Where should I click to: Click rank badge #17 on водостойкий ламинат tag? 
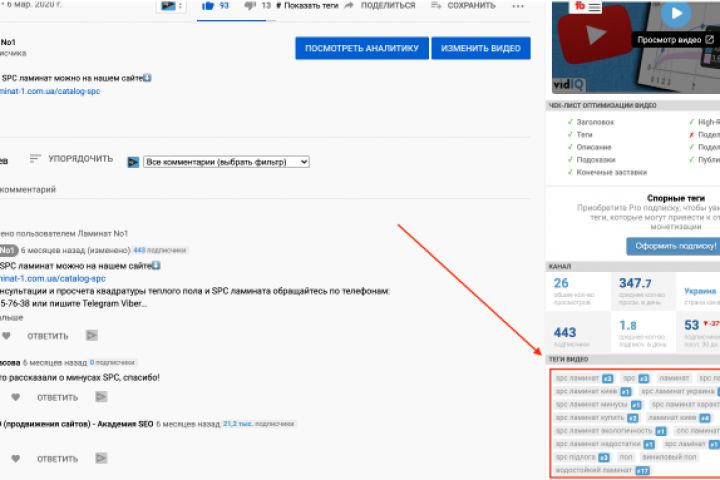tap(642, 471)
